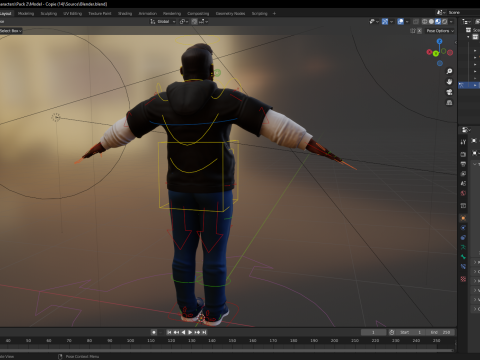The width and height of the screenshot is (480, 360).
Task: Open the pivot point dropdown
Action: 184,22
